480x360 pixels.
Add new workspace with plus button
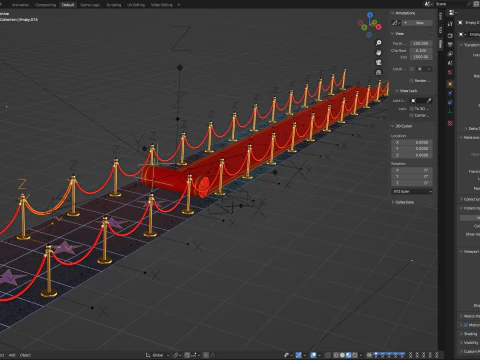179,5
